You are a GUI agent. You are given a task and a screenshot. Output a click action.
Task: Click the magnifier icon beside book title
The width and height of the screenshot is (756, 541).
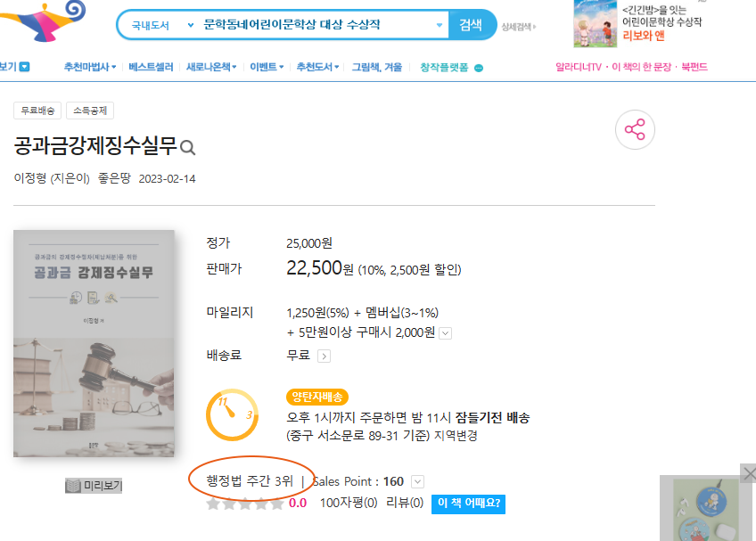click(x=187, y=148)
